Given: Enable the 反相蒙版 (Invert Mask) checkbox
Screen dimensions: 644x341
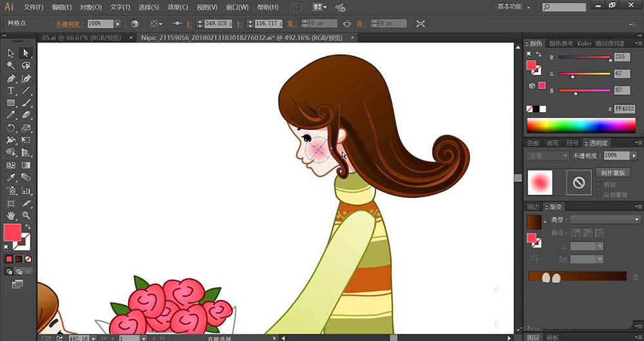Looking at the screenshot, I should coord(598,194).
